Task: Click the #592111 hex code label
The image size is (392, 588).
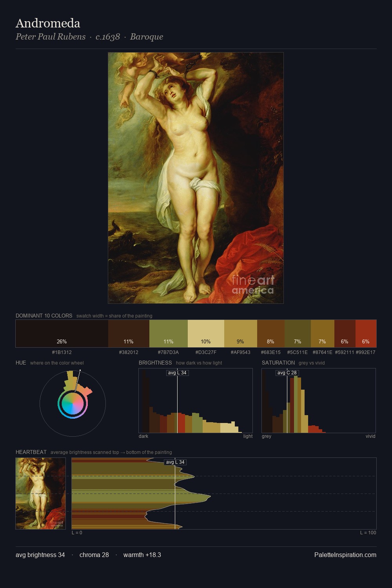Action: 345,352
